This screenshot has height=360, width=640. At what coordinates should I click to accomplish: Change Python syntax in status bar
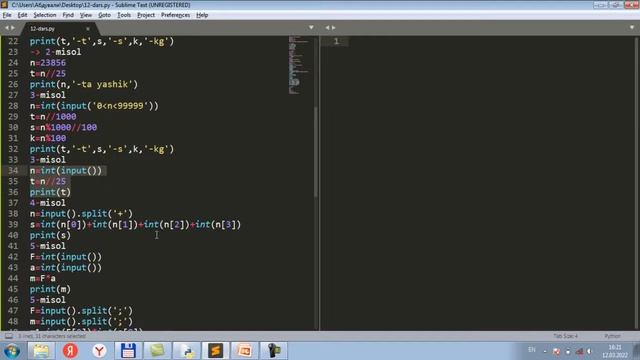click(612, 336)
